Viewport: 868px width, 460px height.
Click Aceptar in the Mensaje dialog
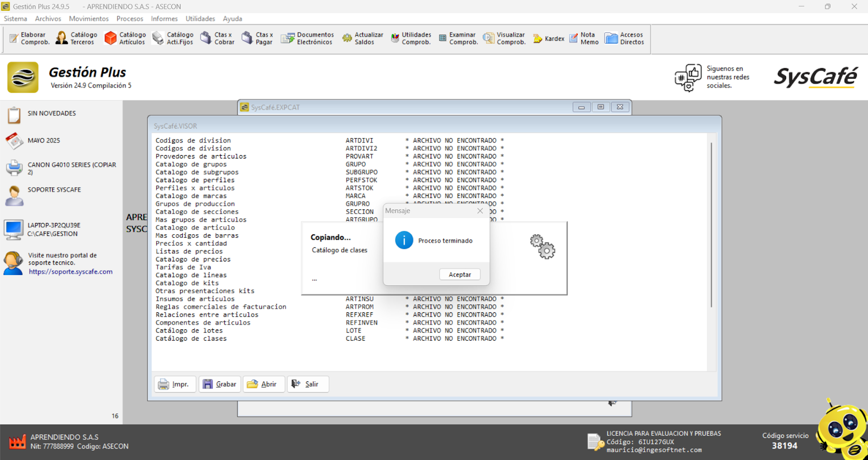(459, 275)
